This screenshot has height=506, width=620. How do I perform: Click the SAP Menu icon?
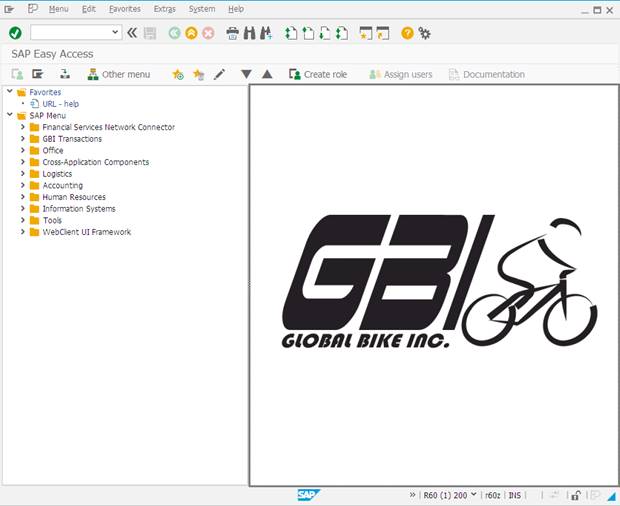38,74
